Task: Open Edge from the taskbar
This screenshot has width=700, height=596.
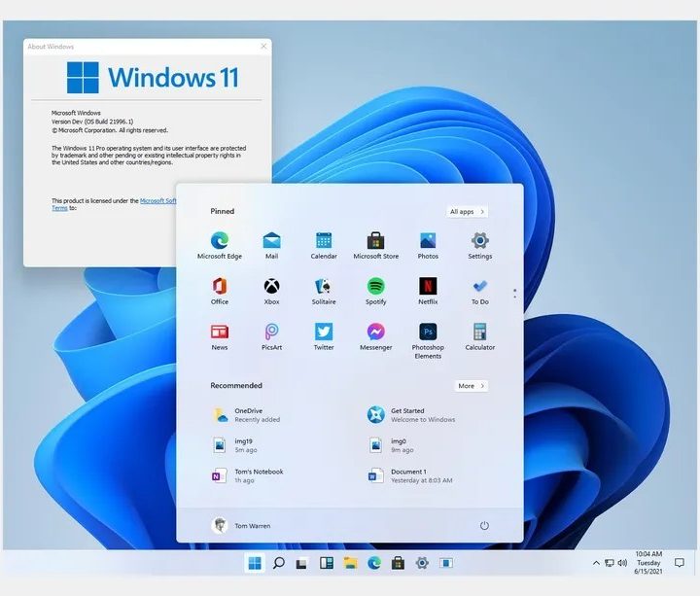Action: point(374,563)
